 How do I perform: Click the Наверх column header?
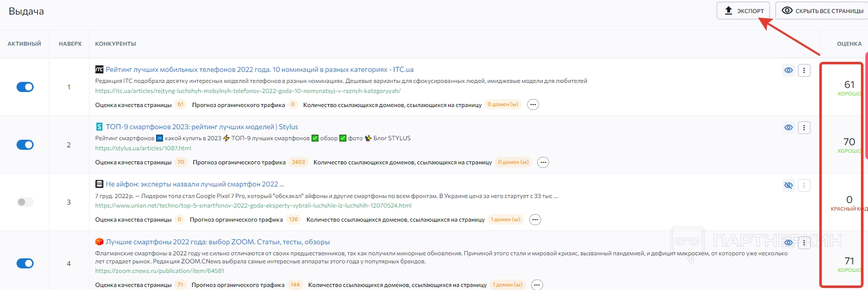[70, 44]
